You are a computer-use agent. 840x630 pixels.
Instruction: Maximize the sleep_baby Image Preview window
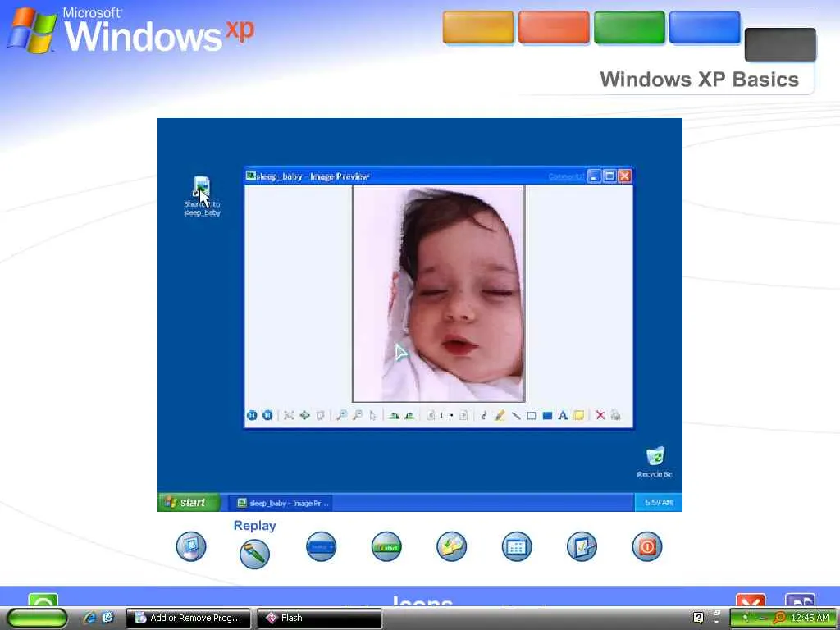[x=609, y=176]
